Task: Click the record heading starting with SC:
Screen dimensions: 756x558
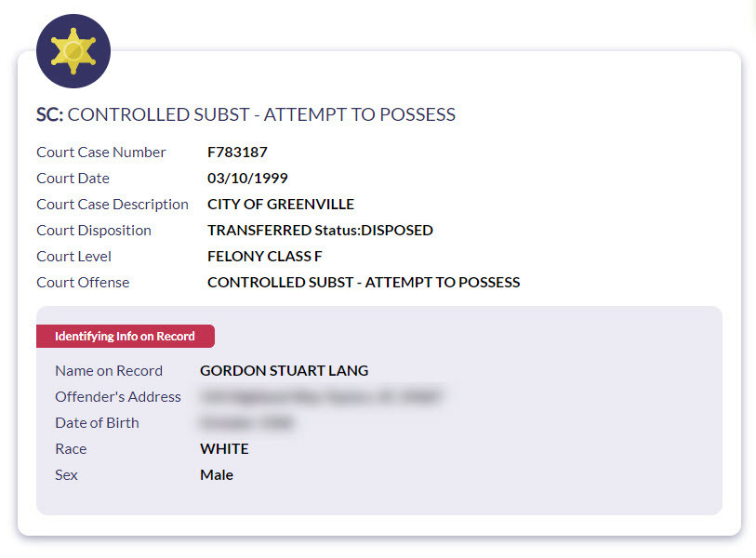Action: (x=245, y=115)
